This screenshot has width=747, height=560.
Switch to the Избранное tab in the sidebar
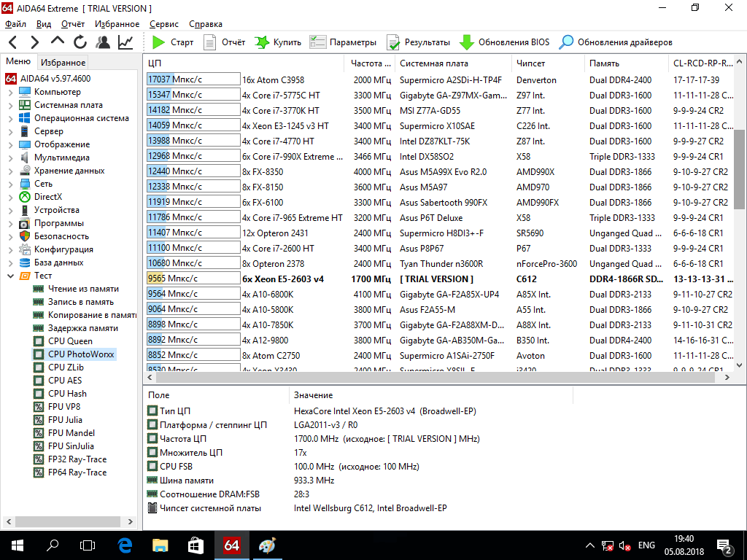click(63, 63)
